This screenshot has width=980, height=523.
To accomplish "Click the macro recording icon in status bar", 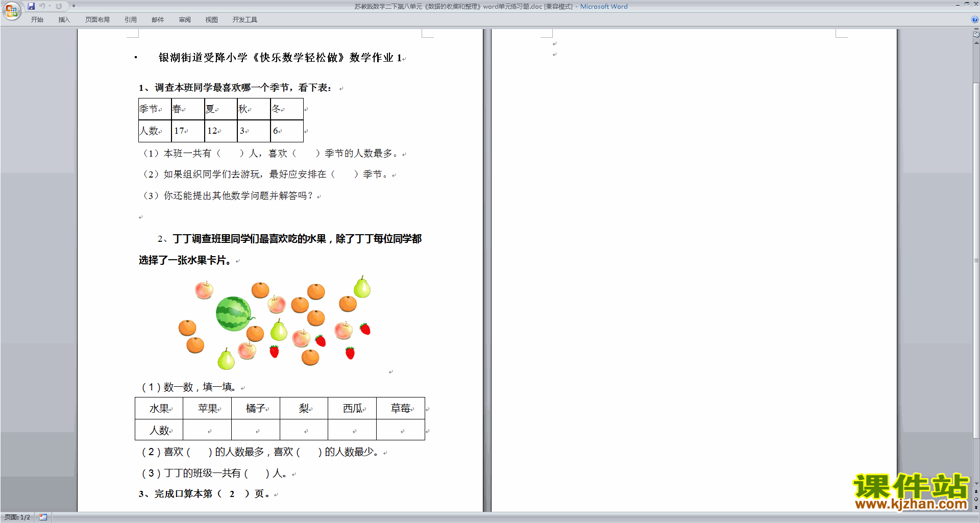I will pos(43,517).
